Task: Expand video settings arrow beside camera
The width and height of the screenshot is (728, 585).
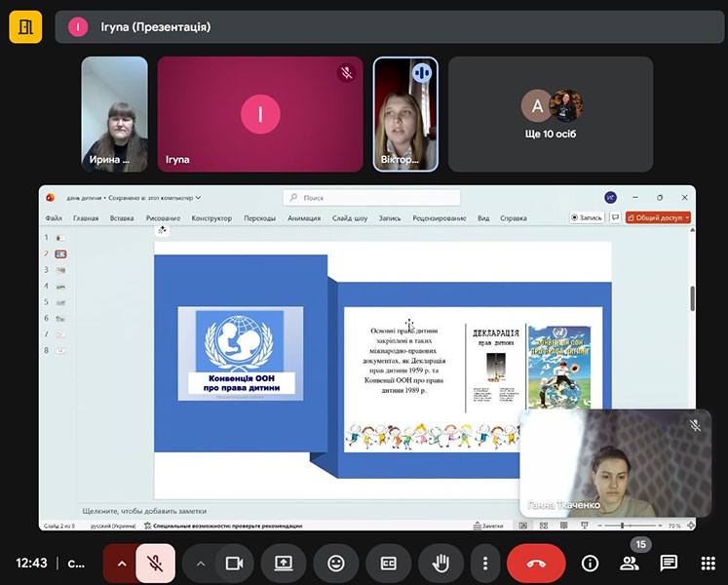Action: coord(201,563)
